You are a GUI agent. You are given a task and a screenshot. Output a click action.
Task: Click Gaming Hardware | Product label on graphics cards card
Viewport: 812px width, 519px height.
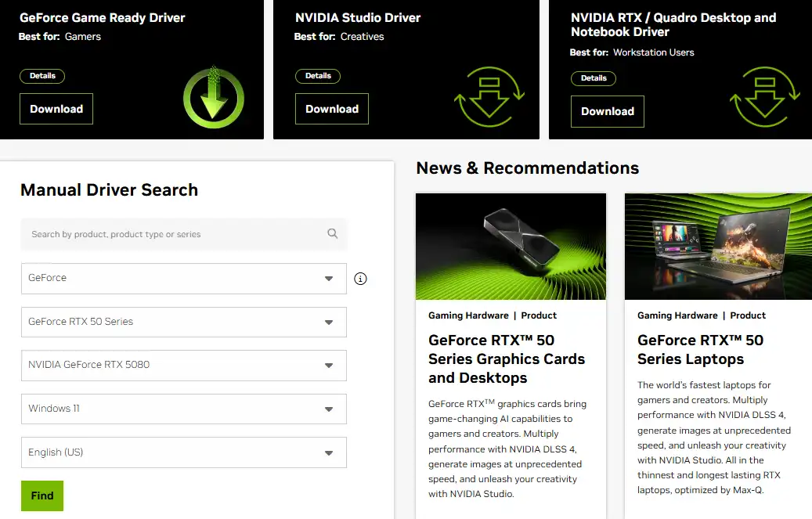click(x=493, y=315)
